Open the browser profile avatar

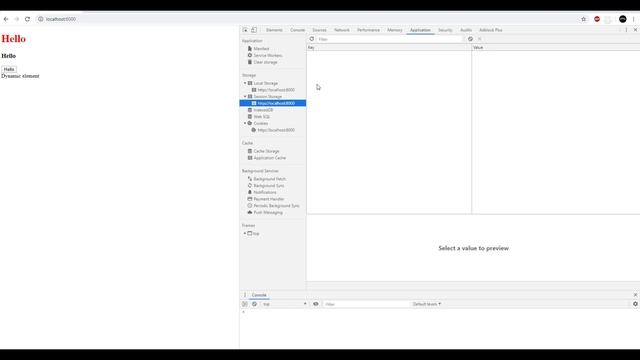pos(622,19)
